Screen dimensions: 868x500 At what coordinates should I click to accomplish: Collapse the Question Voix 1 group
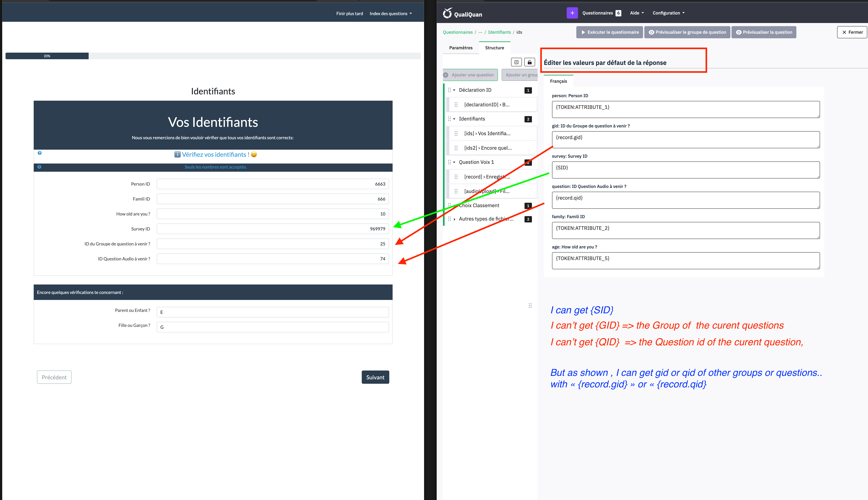point(454,162)
